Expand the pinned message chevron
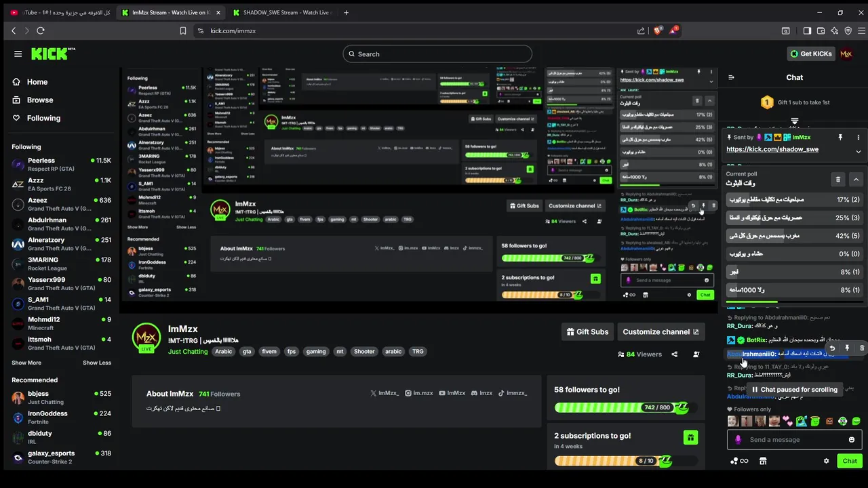This screenshot has height=488, width=868. click(x=858, y=152)
